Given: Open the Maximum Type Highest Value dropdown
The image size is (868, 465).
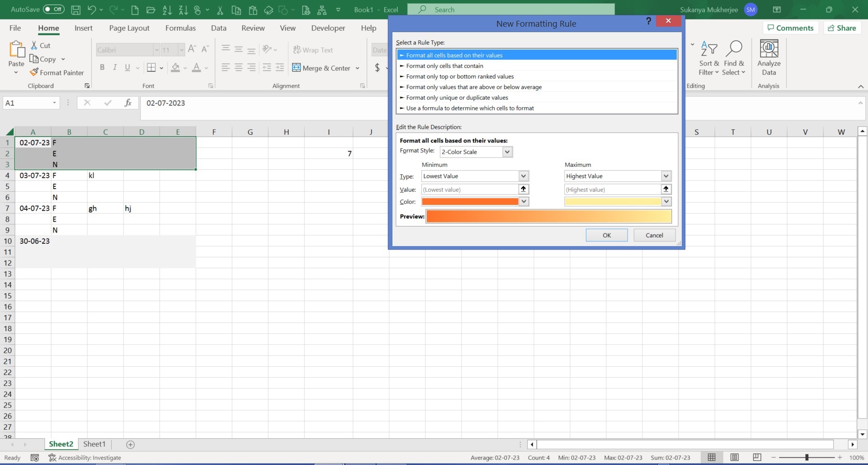Looking at the screenshot, I should (666, 176).
